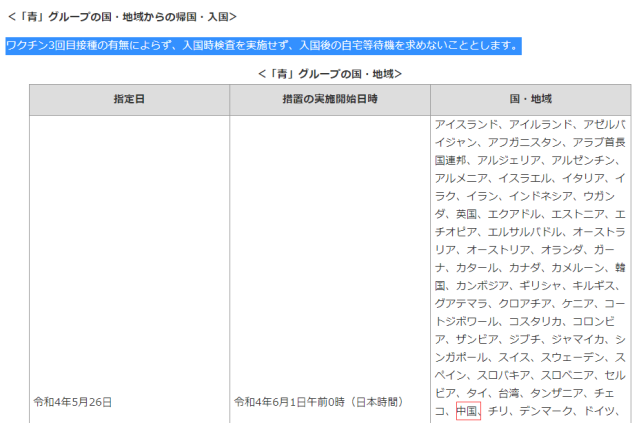Click the 令和4年5月26日 date cell

click(73, 402)
